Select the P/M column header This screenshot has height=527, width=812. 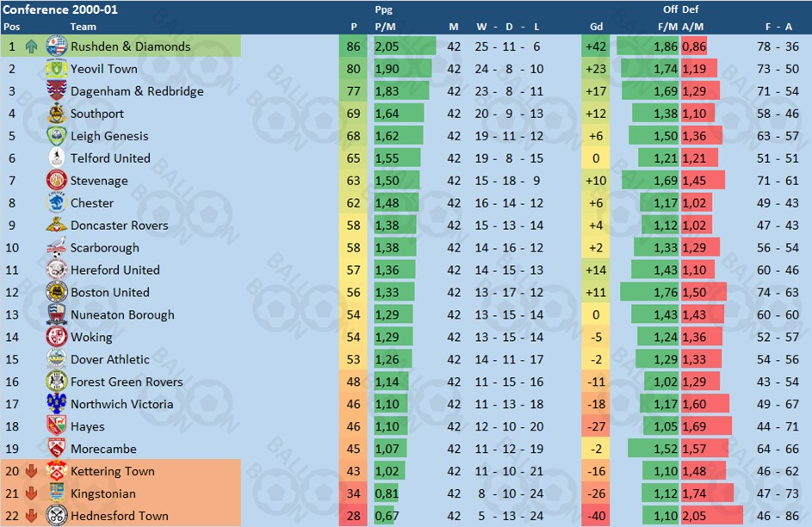click(x=385, y=27)
